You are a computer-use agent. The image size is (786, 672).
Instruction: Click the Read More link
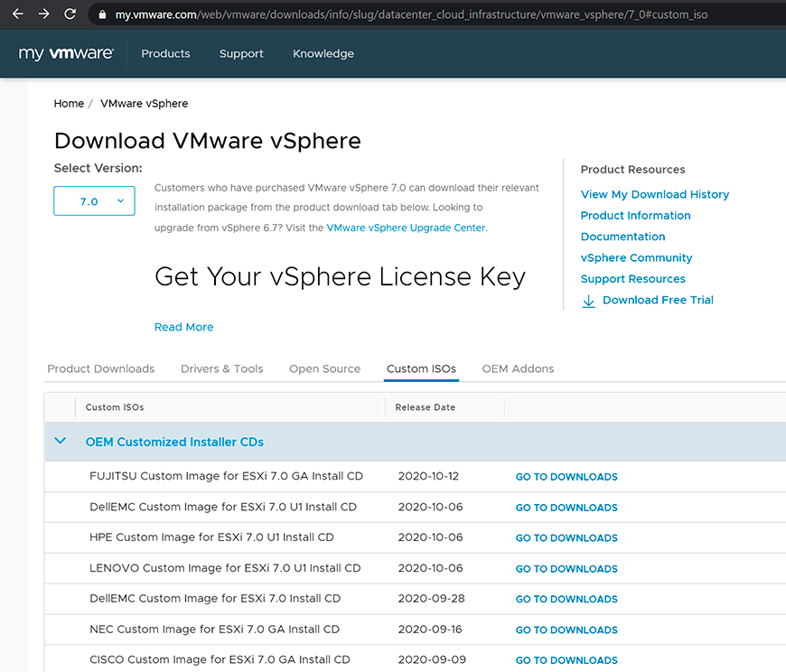coord(183,327)
